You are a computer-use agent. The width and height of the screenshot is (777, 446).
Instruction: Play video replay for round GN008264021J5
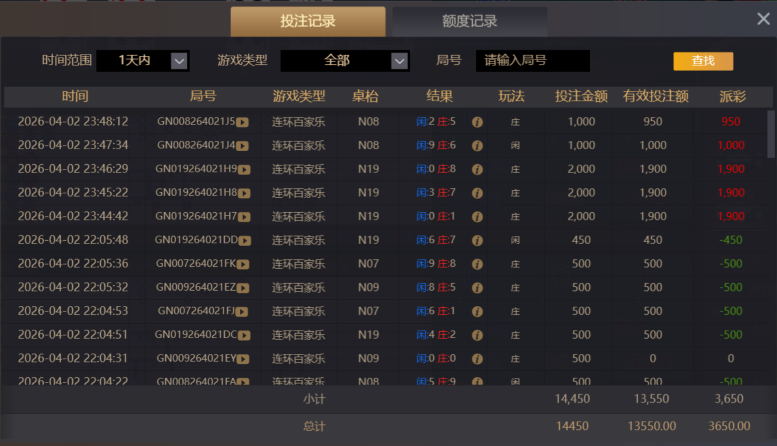point(242,122)
